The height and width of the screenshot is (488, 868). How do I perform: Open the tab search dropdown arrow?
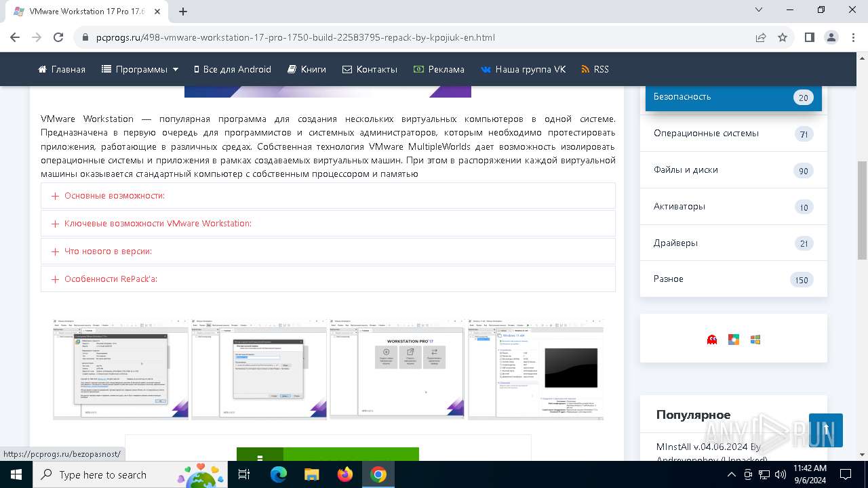[x=759, y=10]
